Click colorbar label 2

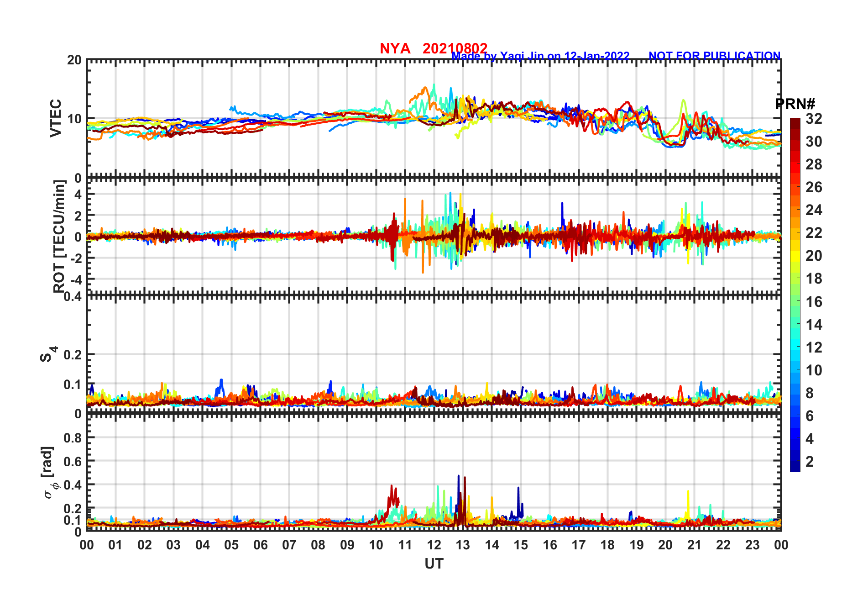click(x=810, y=462)
